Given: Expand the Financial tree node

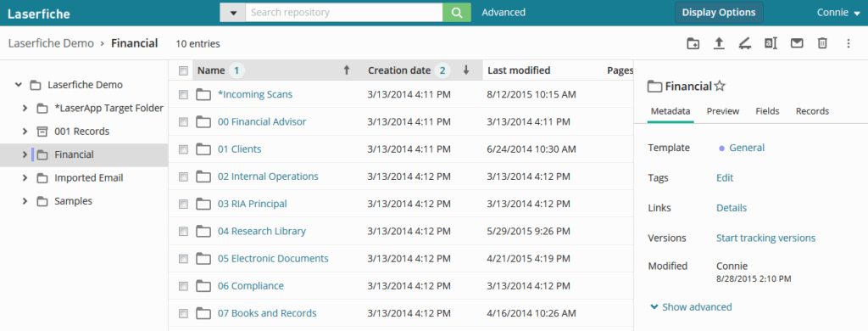Looking at the screenshot, I should 25,154.
